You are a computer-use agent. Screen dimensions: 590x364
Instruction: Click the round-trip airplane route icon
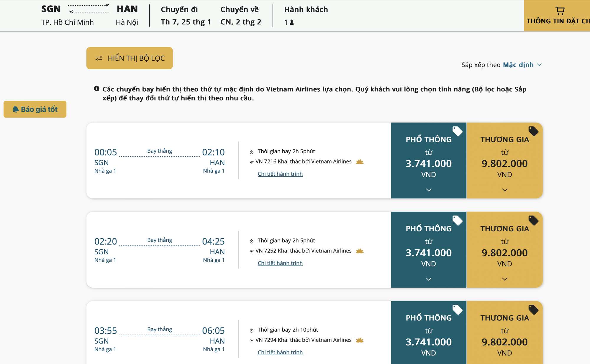pos(88,9)
